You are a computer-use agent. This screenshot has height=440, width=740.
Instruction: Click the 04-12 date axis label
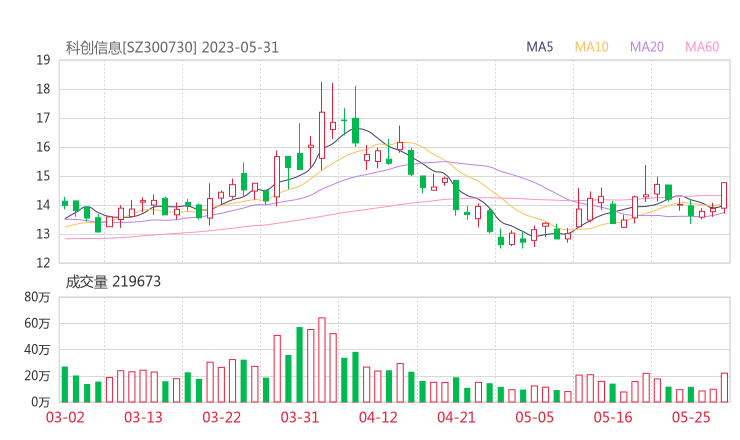(378, 417)
